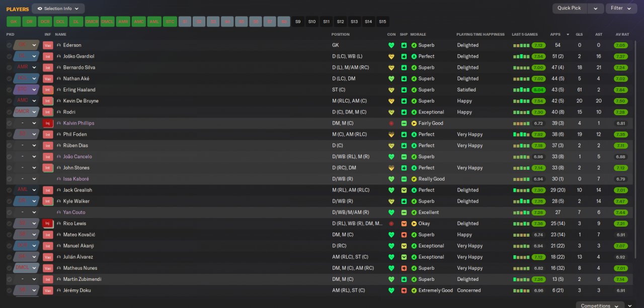Viewport: 644px width, 308px height.
Task: Click Haaland's 7.84 average rating badge
Action: 621,90
